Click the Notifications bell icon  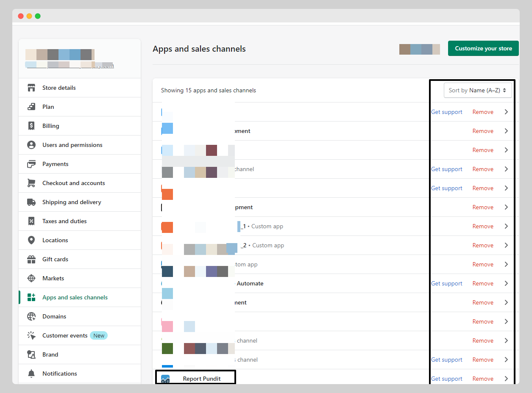click(31, 374)
